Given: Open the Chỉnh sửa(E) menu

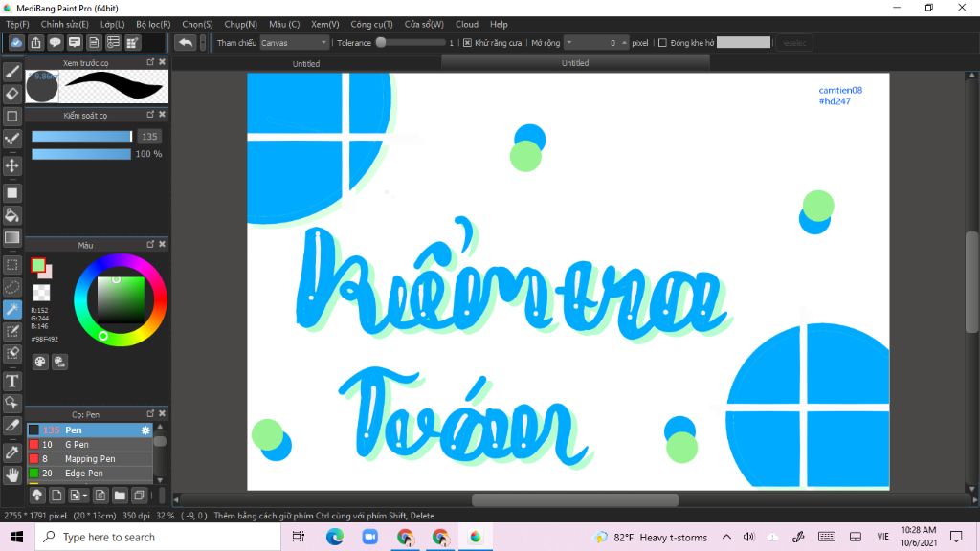Looking at the screenshot, I should (64, 24).
